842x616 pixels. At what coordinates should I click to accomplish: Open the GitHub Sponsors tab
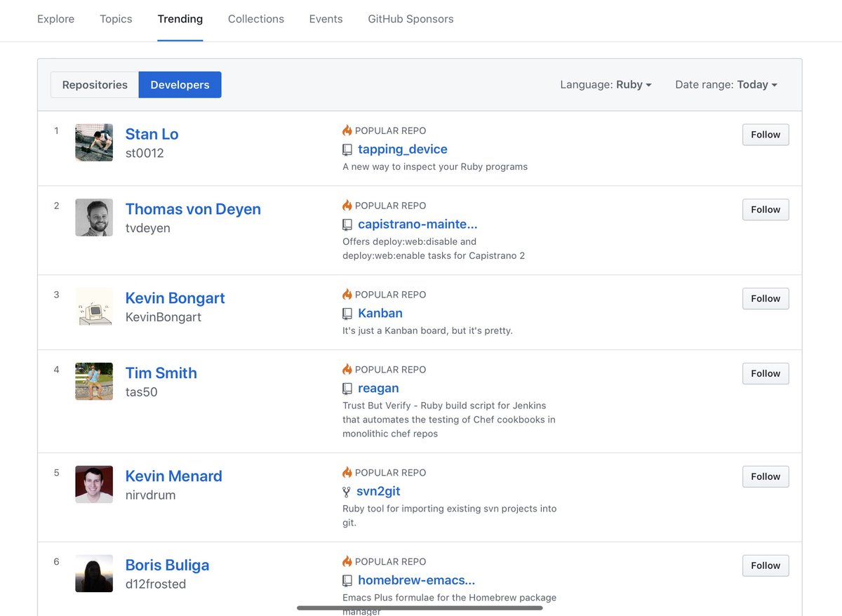point(410,19)
